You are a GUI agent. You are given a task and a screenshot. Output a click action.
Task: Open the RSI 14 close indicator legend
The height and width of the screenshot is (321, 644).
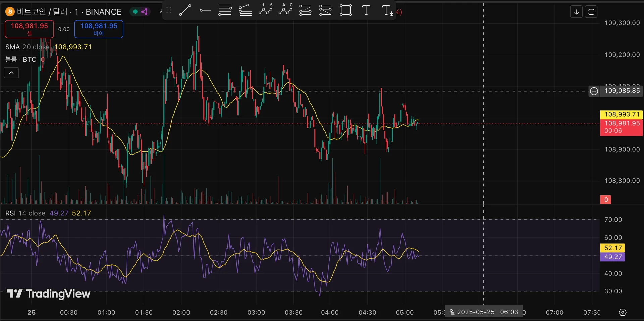(x=25, y=213)
